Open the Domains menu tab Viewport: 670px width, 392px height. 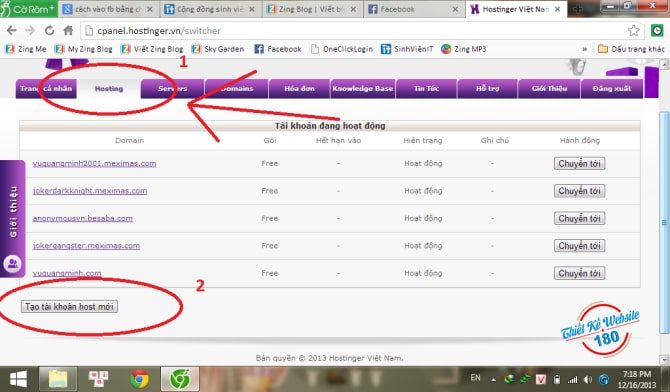[x=237, y=88]
